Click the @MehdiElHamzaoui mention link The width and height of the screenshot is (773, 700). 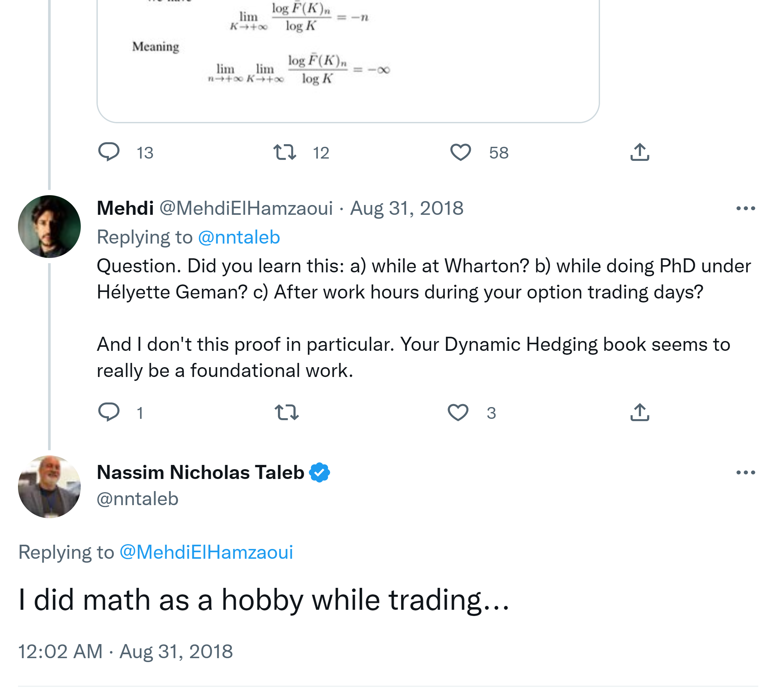click(206, 553)
